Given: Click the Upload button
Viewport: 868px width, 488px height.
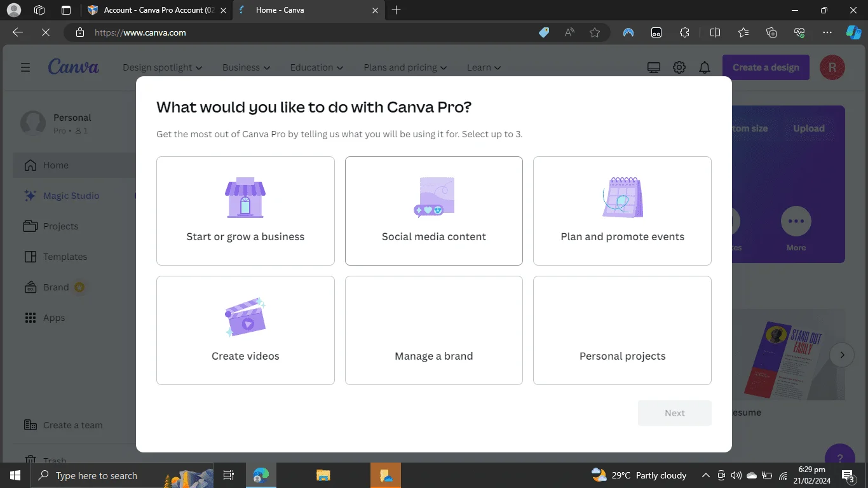Looking at the screenshot, I should coord(809,128).
